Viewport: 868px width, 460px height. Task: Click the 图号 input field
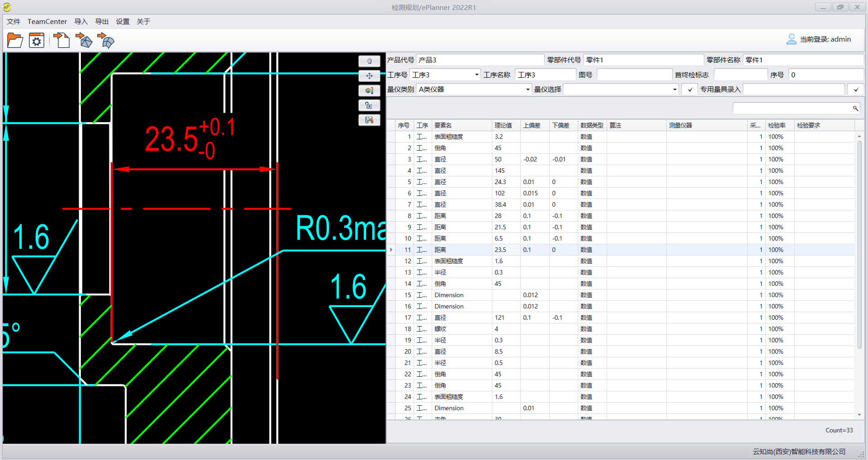coord(634,75)
